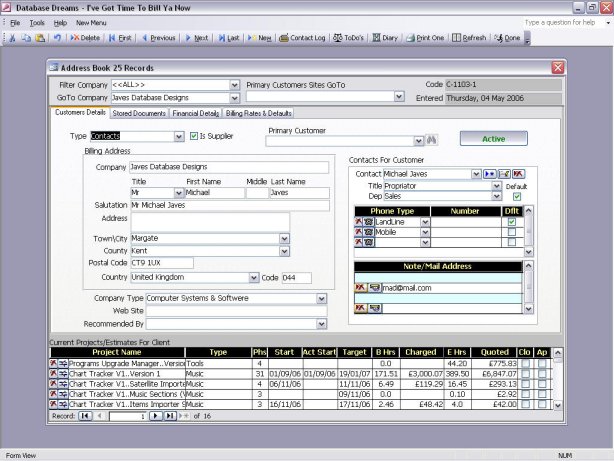This screenshot has width=614, height=461.
Task: Toggle the Is Supplier checkbox
Action: 194,136
